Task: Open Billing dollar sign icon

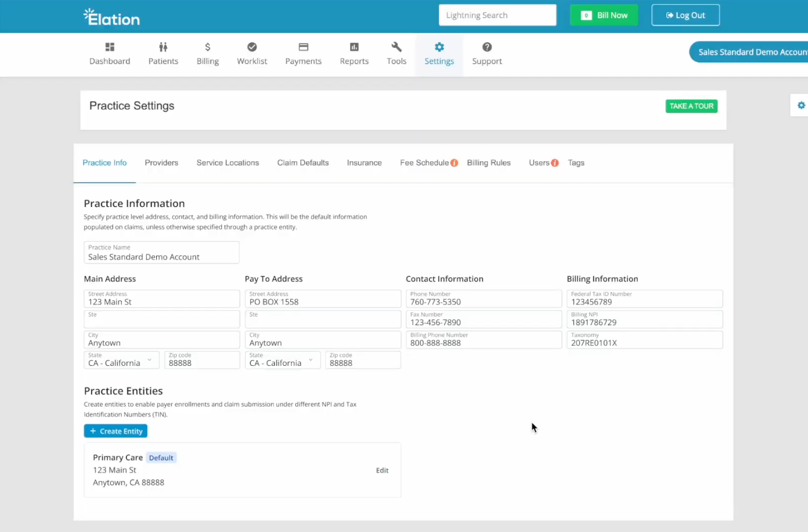Action: click(208, 47)
